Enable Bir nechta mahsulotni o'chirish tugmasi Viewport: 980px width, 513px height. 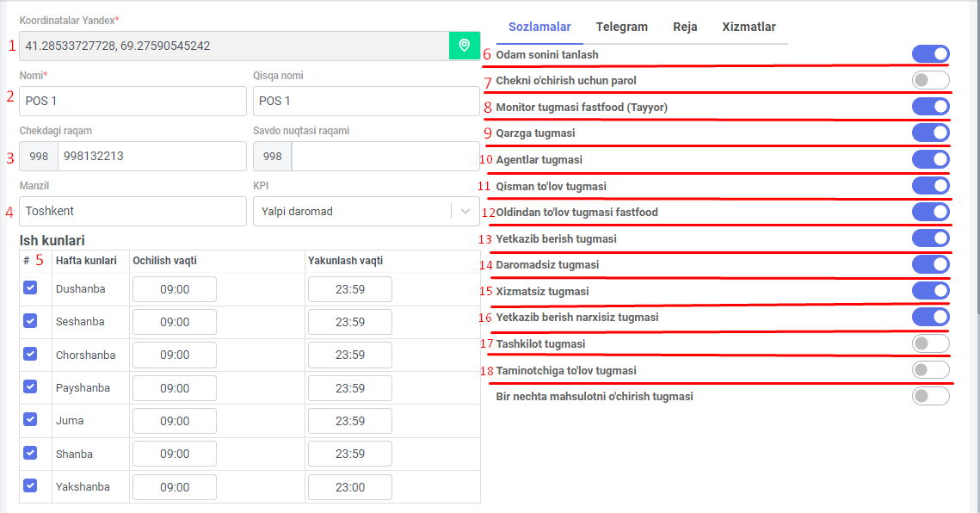click(931, 396)
